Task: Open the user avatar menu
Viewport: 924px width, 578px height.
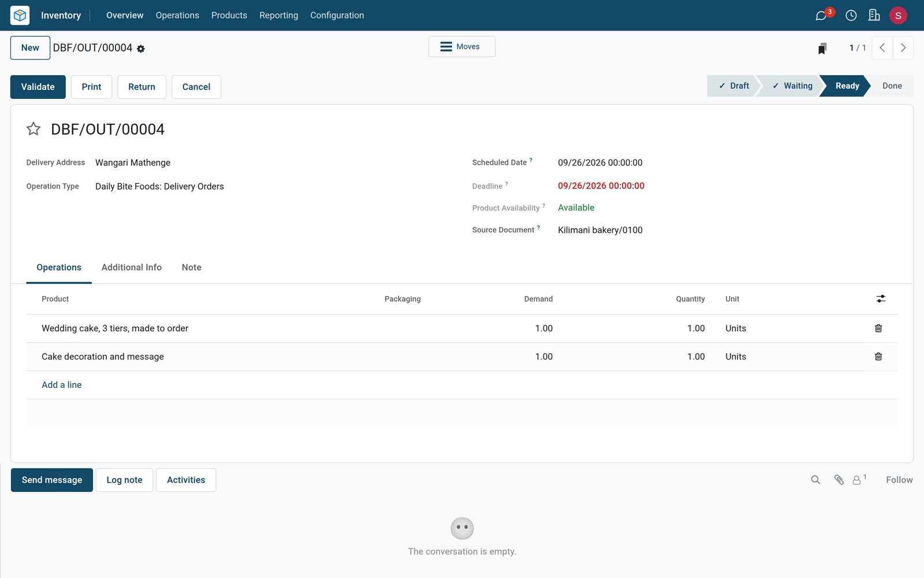Action: (x=898, y=16)
